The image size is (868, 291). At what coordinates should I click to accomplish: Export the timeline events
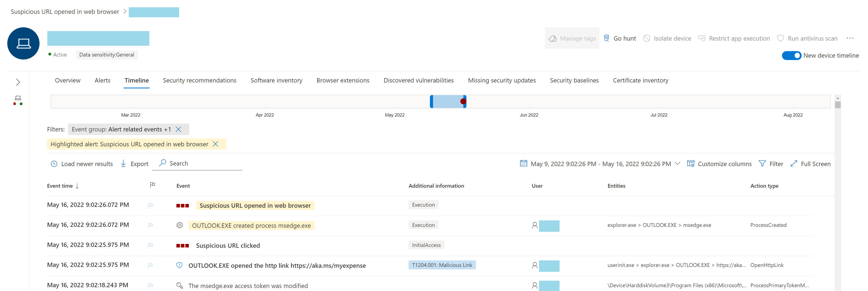click(134, 164)
